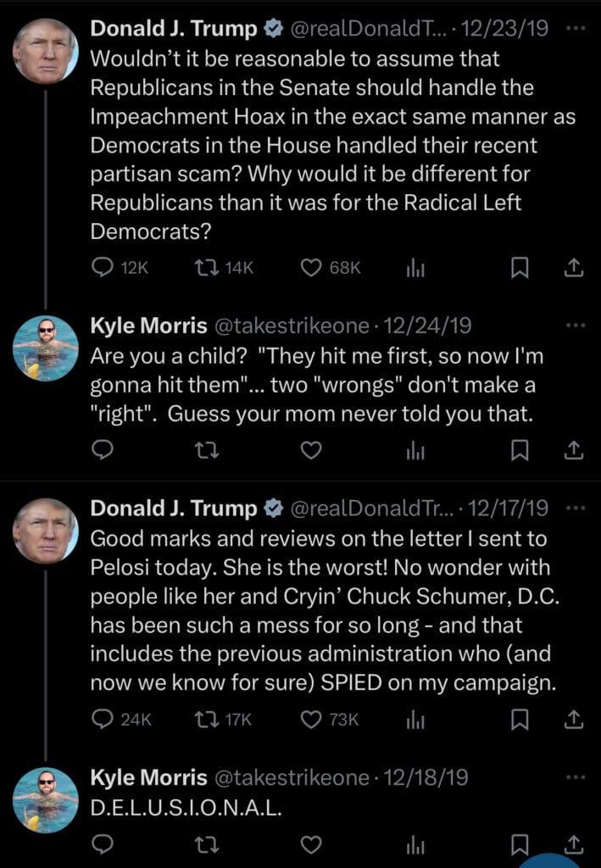Open more options on Trump's 12/23/19 tweet

[575, 29]
